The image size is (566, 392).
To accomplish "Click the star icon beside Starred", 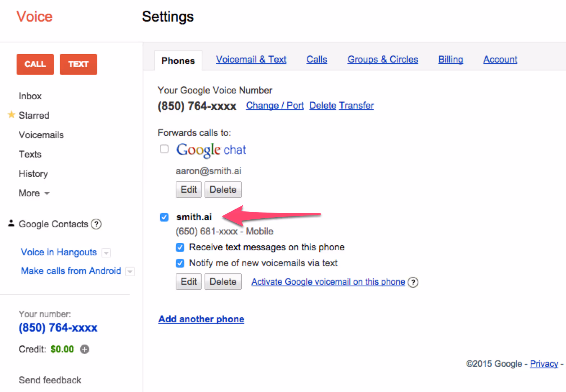I will tap(12, 115).
